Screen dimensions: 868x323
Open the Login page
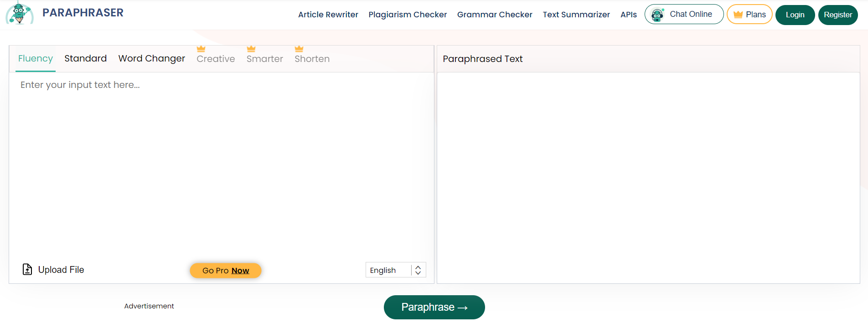click(x=795, y=15)
